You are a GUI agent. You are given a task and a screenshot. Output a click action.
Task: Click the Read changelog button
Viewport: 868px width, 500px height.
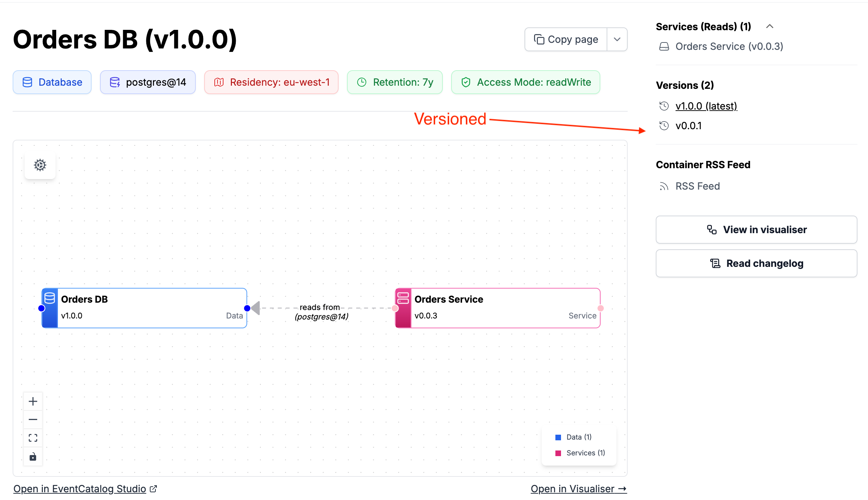pos(756,263)
